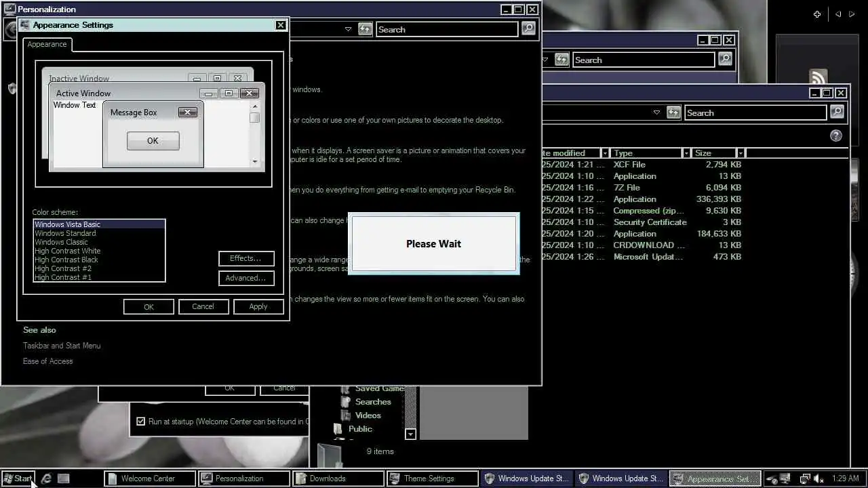Add gadget with sidebar plus icon
Viewport: 868px width, 488px height.
(817, 14)
